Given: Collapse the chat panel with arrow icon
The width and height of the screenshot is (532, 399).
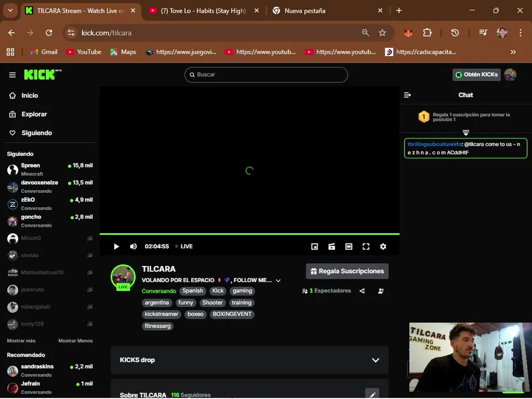Looking at the screenshot, I should [x=407, y=95].
